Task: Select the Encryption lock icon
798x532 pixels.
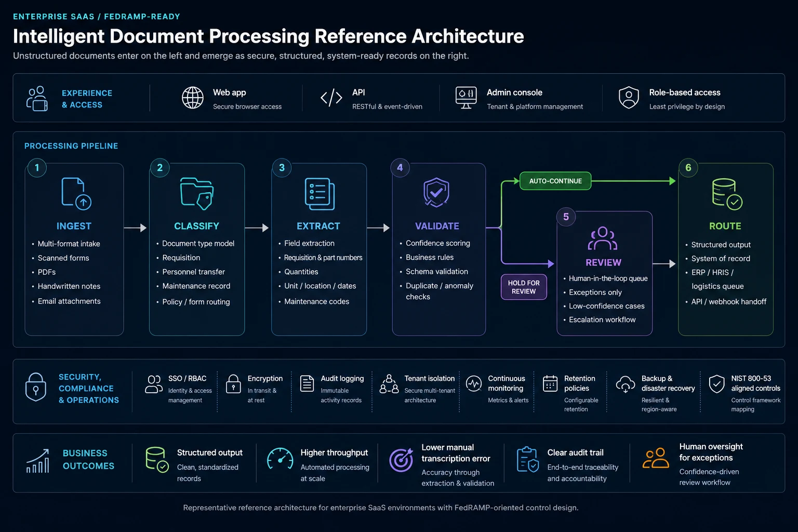Action: click(x=233, y=384)
